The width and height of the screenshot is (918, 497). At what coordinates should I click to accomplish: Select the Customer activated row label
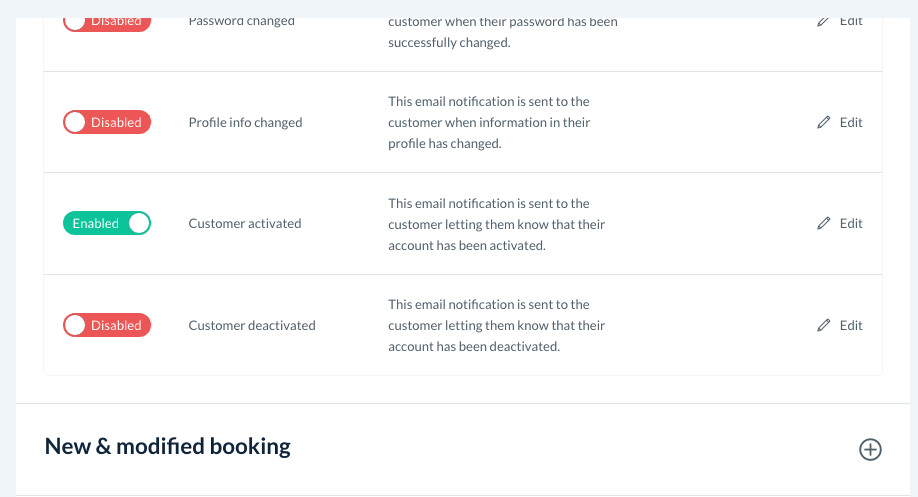pos(245,224)
